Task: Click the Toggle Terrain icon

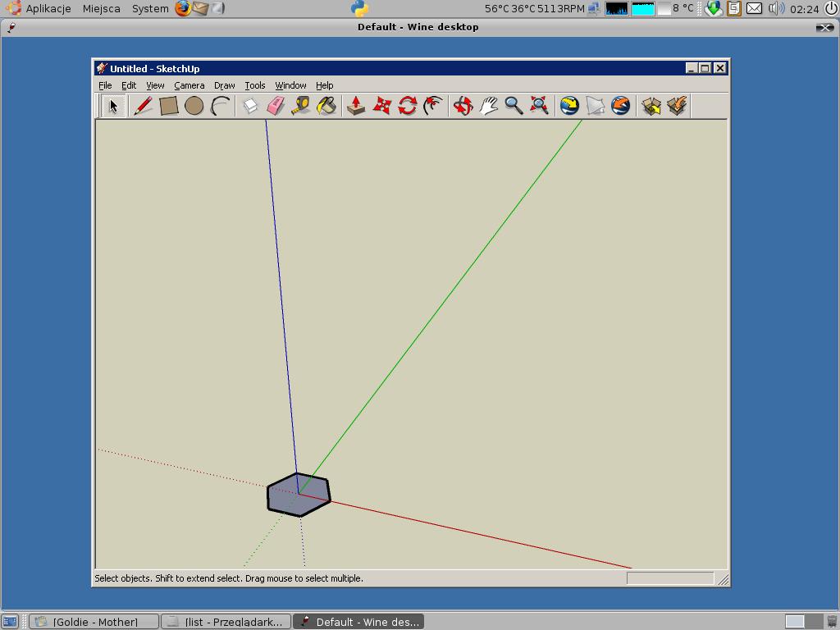Action: [x=596, y=106]
